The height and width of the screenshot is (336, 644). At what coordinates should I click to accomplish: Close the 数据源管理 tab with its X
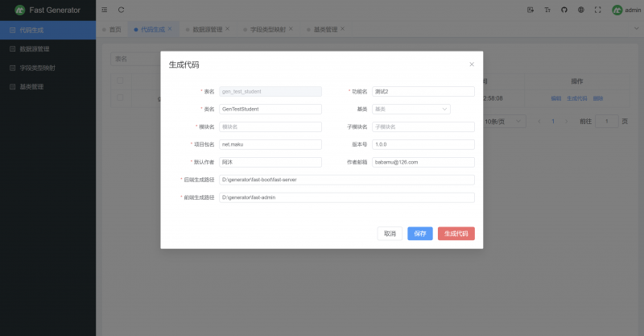[227, 29]
